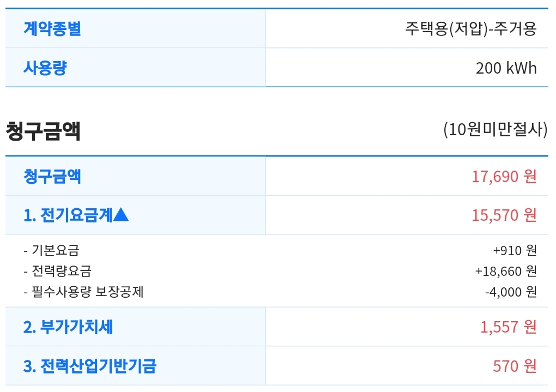Click the 계약종별 row label
The image size is (556, 392).
pyautogui.click(x=52, y=28)
